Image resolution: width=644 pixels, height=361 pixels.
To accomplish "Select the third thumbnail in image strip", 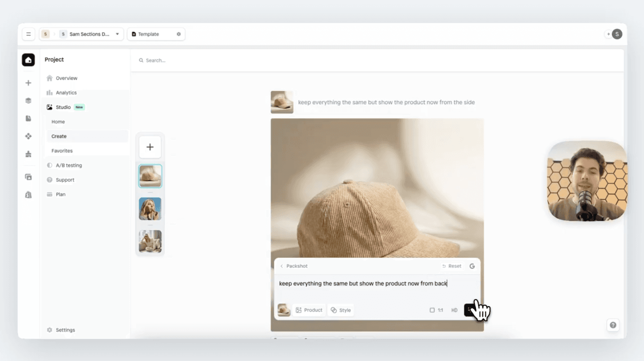I will [x=150, y=242].
